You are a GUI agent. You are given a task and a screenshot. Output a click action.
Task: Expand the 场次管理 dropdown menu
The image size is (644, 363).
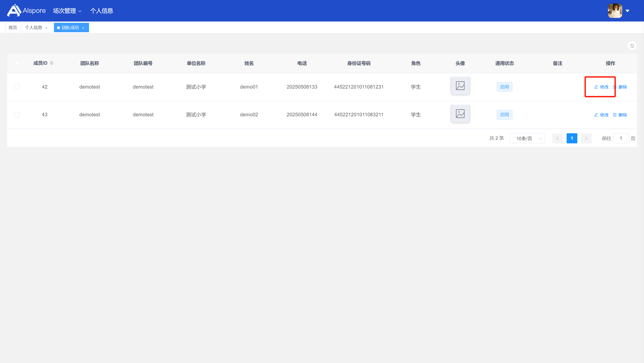[67, 11]
